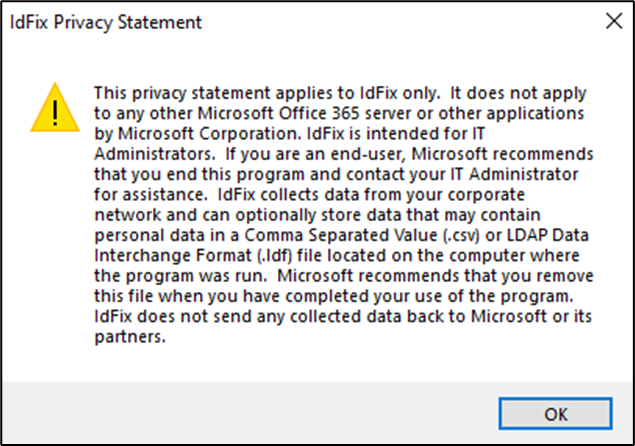Click the "for assistance" phrase
Screen dimensions: 635x446
141,194
